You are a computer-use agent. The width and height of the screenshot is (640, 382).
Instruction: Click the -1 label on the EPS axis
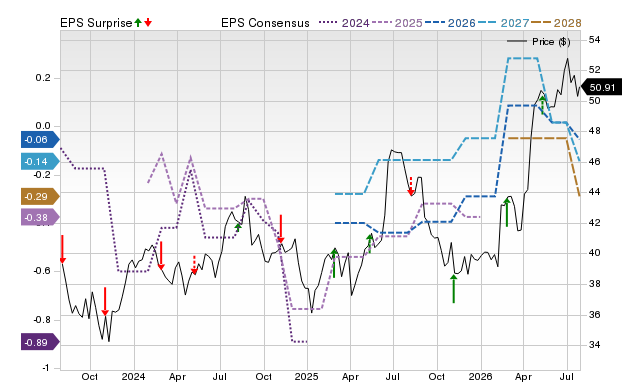pos(45,368)
